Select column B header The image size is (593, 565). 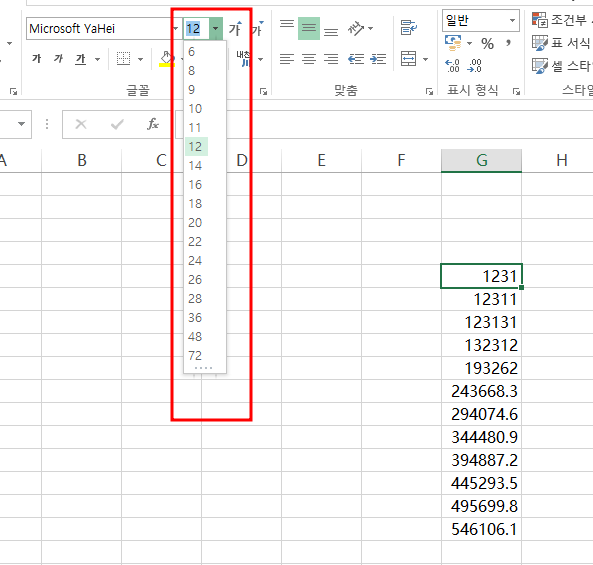click(82, 160)
